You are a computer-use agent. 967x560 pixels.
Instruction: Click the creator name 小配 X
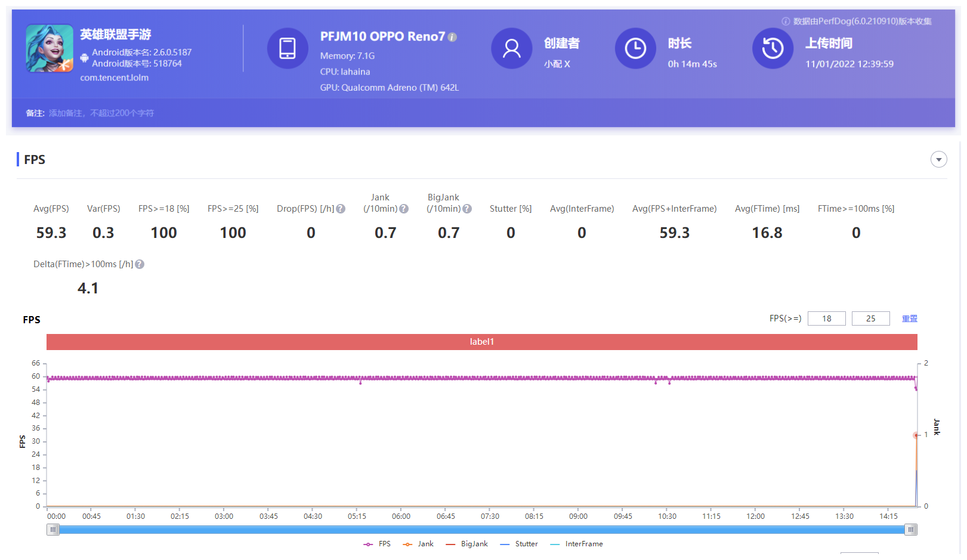[557, 64]
